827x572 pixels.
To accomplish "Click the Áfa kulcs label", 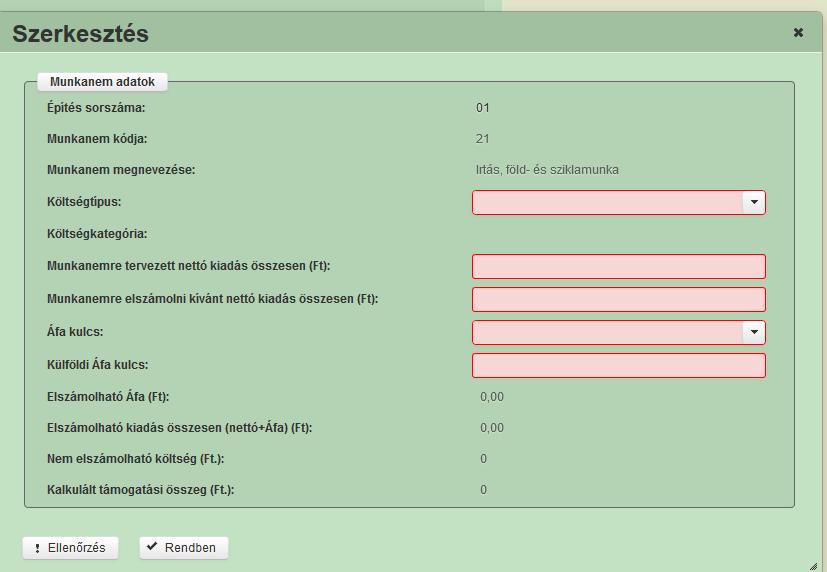I will tap(75, 332).
